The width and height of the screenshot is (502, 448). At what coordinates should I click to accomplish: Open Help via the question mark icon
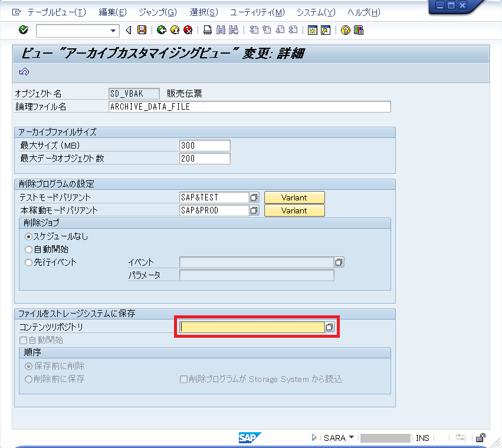(x=346, y=30)
